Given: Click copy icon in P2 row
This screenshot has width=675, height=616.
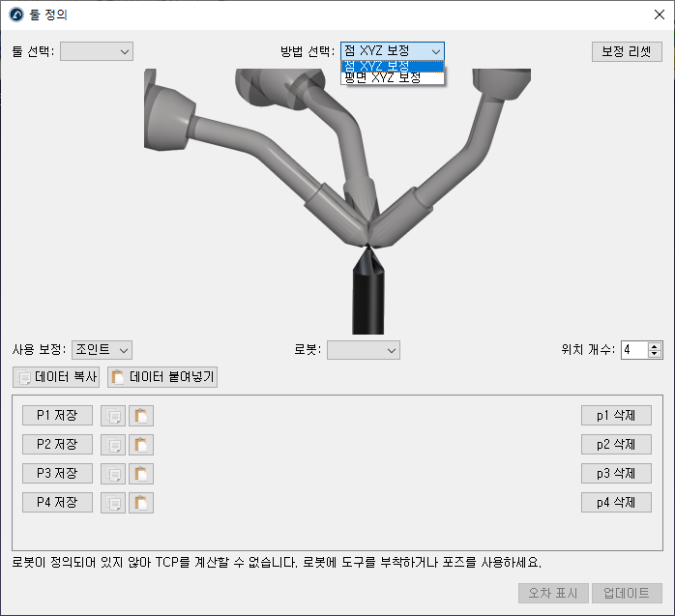Looking at the screenshot, I should 113,445.
